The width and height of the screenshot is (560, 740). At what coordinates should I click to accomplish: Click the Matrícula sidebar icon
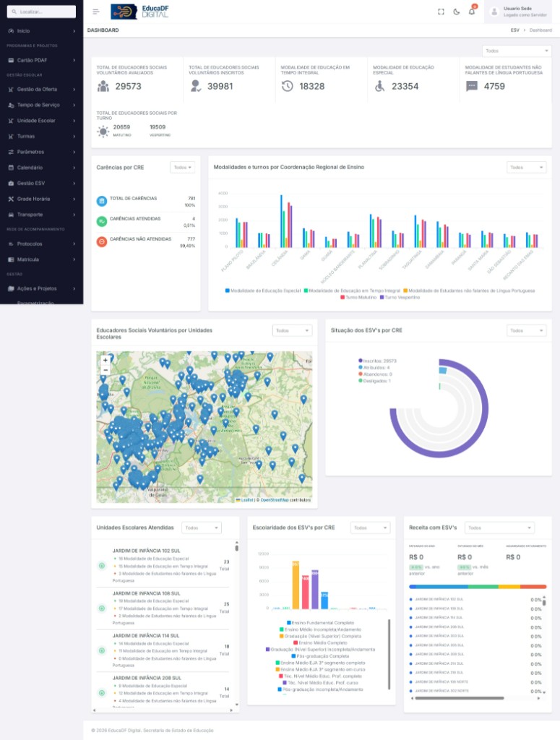11,259
